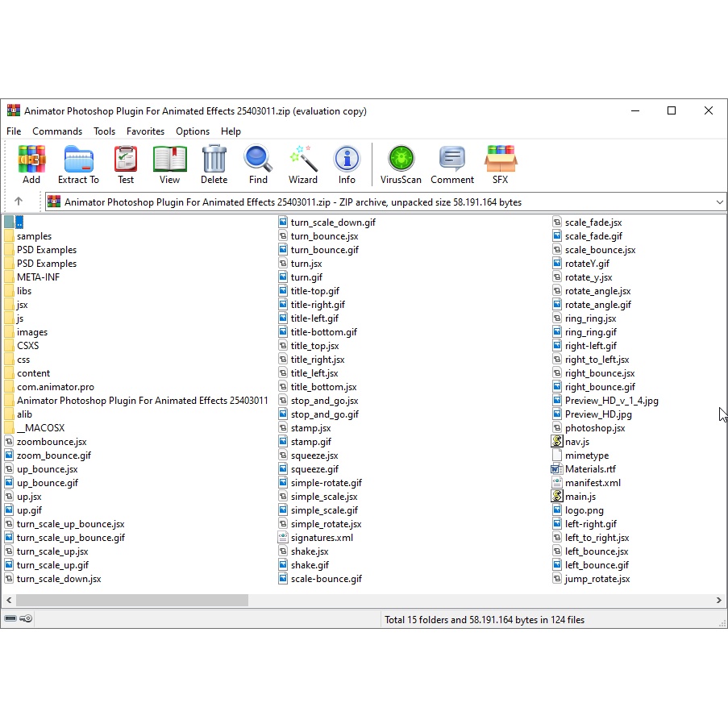The height and width of the screenshot is (728, 728).
Task: Click the horizontal scrollbar right arrow
Action: [x=720, y=601]
